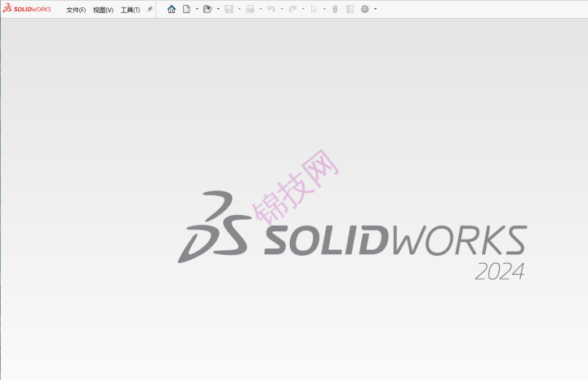Viewport: 588px width, 380px height.
Task: Expand the Open file dropdown arrow
Action: 218,9
